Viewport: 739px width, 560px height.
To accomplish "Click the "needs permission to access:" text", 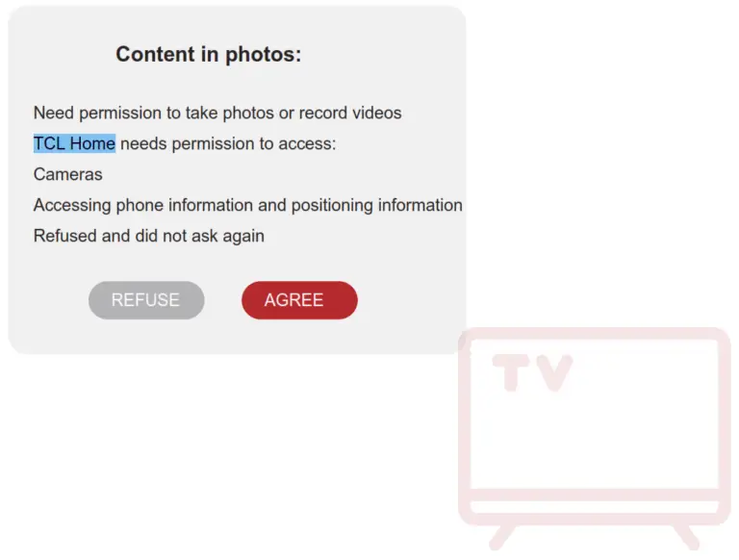I will 228,143.
